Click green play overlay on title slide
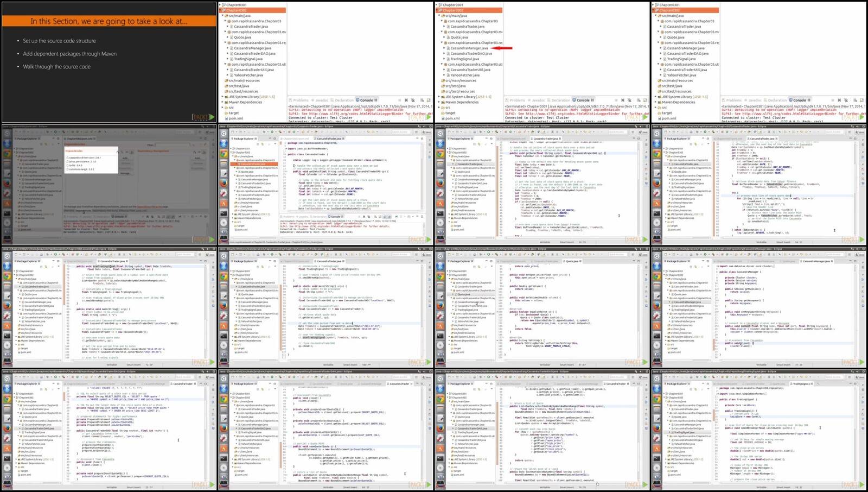Screen dimensions: 868x492 tap(212, 117)
